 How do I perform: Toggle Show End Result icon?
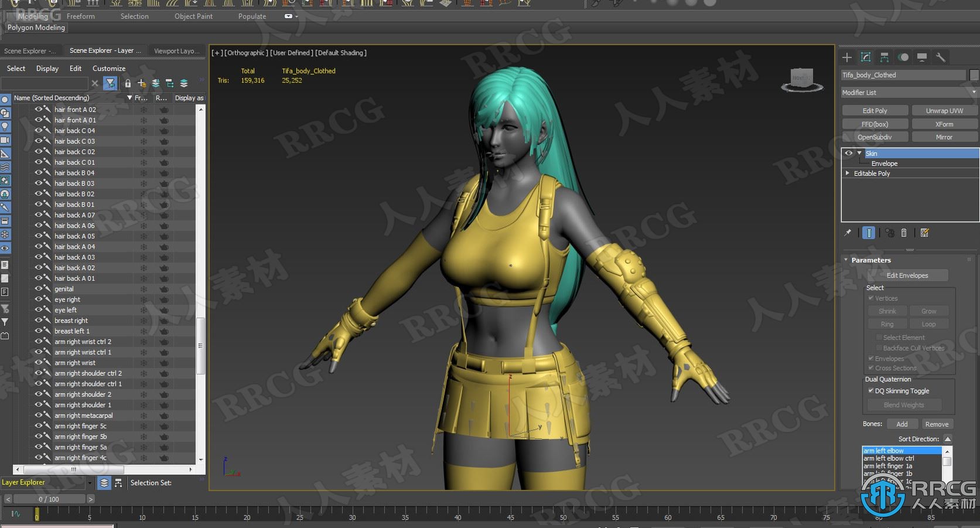point(869,233)
